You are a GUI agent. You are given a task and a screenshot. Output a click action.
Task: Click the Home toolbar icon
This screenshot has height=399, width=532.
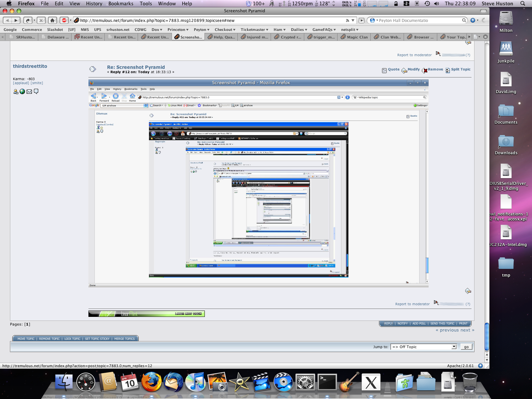coord(52,20)
